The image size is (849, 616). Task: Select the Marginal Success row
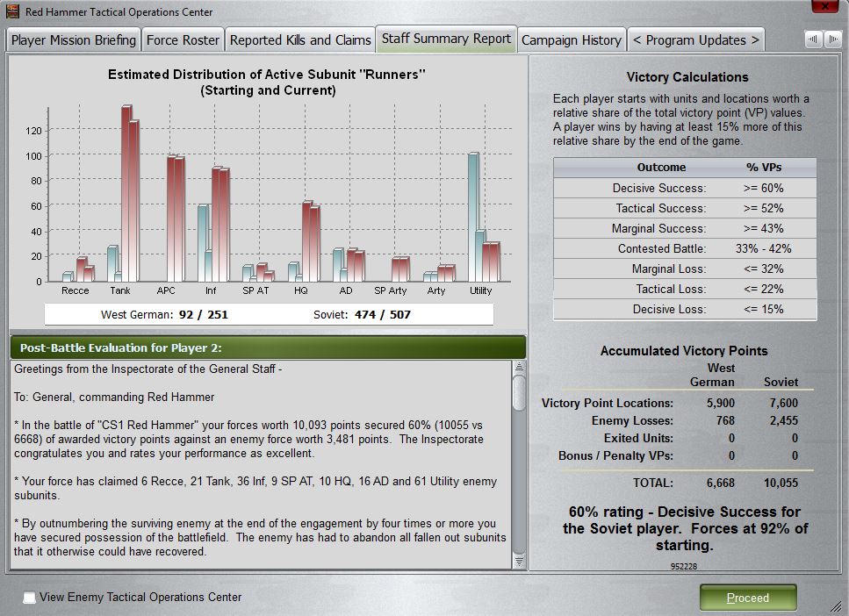pyautogui.click(x=685, y=228)
